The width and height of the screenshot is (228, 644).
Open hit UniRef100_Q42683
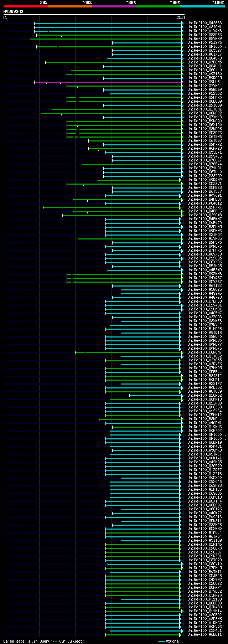tap(204, 23)
